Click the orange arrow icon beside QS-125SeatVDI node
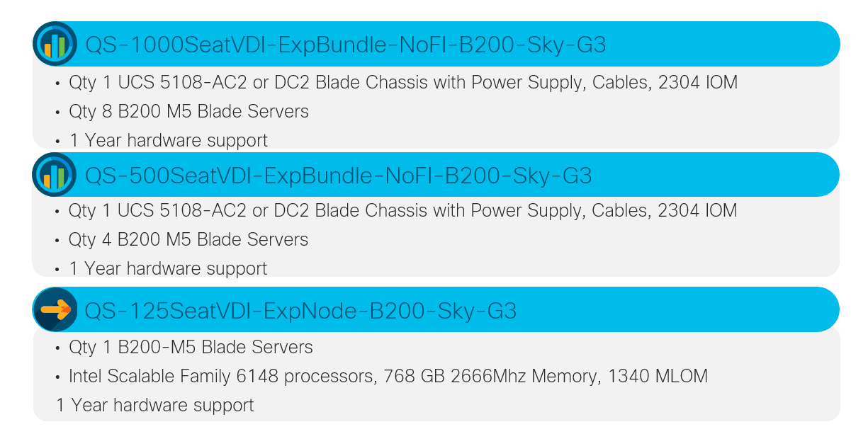 pyautogui.click(x=55, y=309)
